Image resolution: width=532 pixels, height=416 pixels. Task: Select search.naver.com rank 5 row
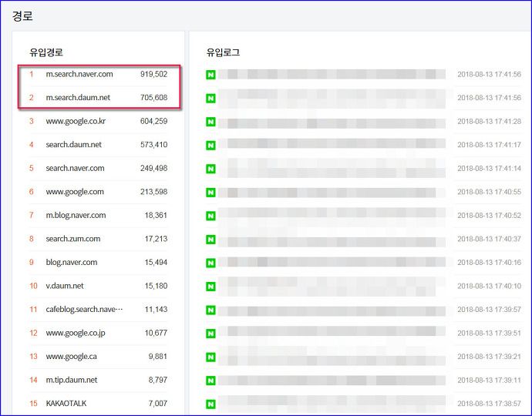point(99,168)
